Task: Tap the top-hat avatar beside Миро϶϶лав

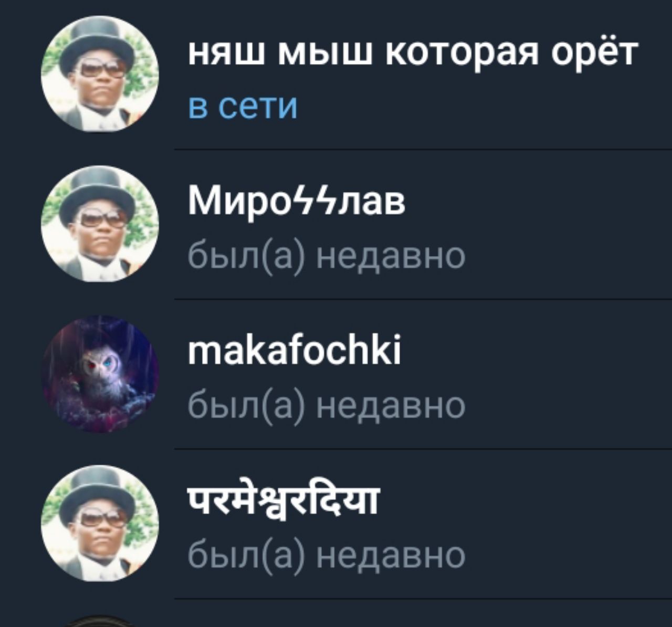Action: tap(100, 224)
